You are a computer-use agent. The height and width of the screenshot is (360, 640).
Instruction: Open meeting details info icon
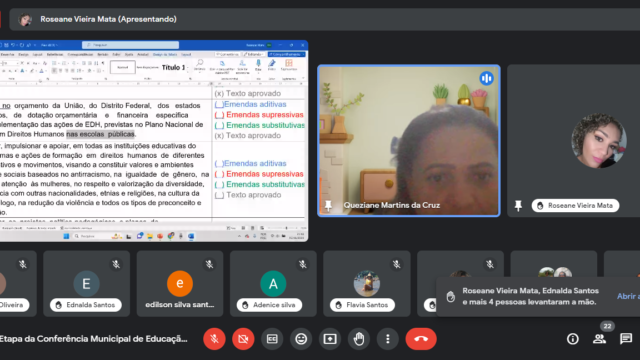coord(573,339)
